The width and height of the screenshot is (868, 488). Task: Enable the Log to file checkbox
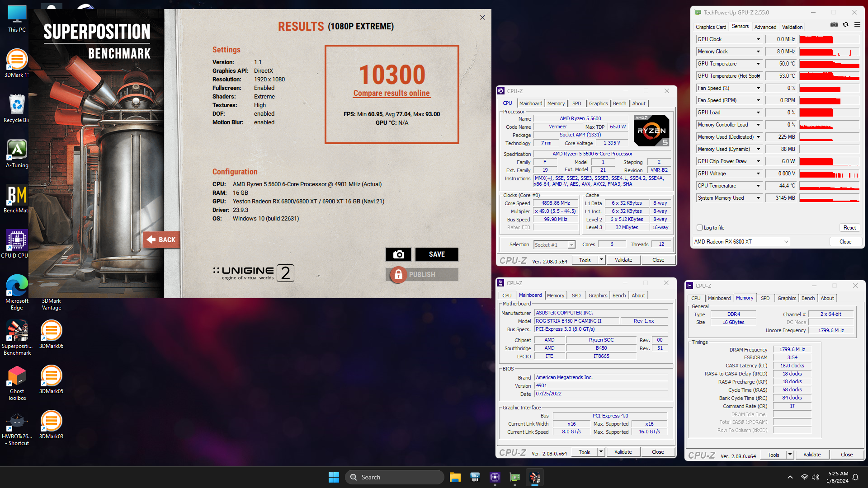[700, 228]
